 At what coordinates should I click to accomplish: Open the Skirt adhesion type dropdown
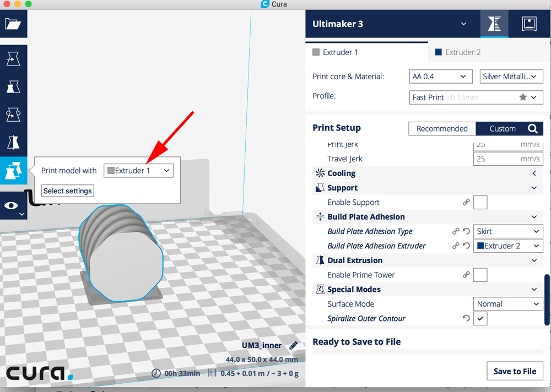tap(508, 231)
